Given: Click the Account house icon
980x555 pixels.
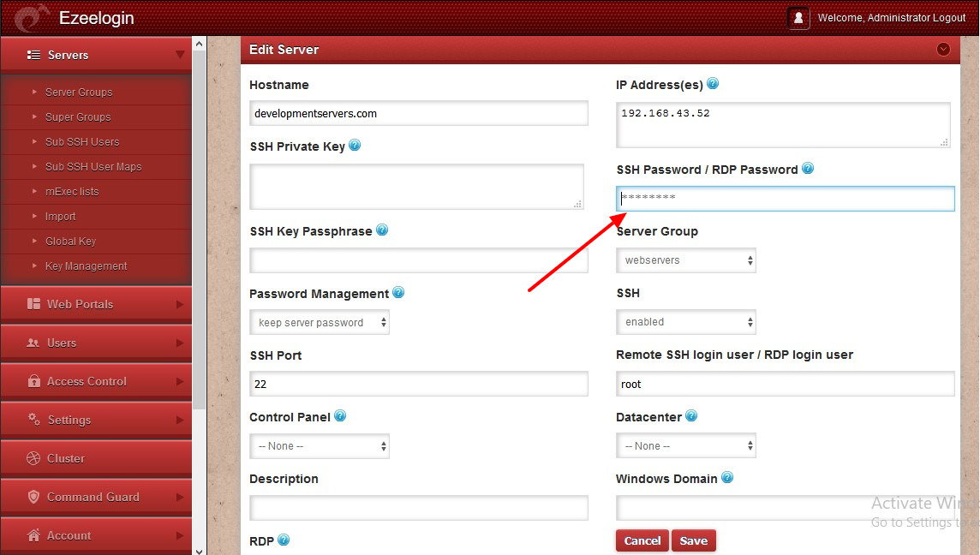Looking at the screenshot, I should [33, 535].
